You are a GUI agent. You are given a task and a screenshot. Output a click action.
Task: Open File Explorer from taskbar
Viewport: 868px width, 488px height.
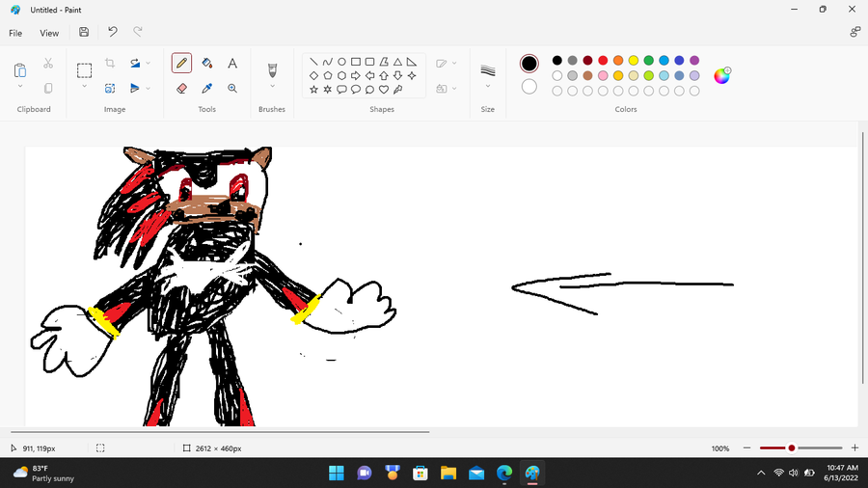pyautogui.click(x=448, y=474)
